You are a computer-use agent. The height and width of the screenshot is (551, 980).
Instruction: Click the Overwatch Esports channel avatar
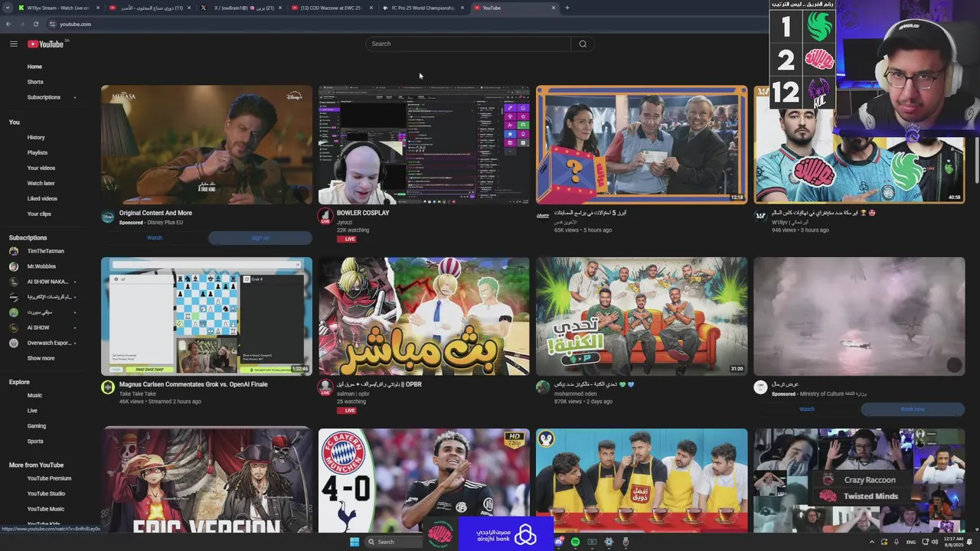pyautogui.click(x=14, y=343)
